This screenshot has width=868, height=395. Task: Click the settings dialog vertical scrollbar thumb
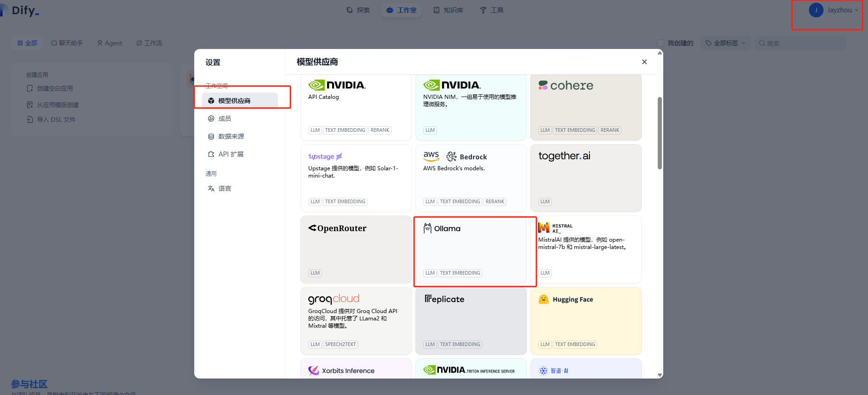(x=660, y=133)
